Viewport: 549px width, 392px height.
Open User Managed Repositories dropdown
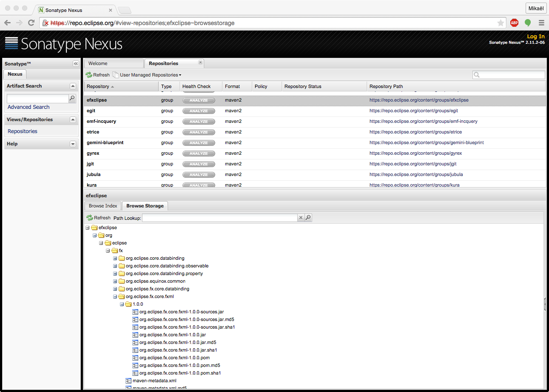147,75
